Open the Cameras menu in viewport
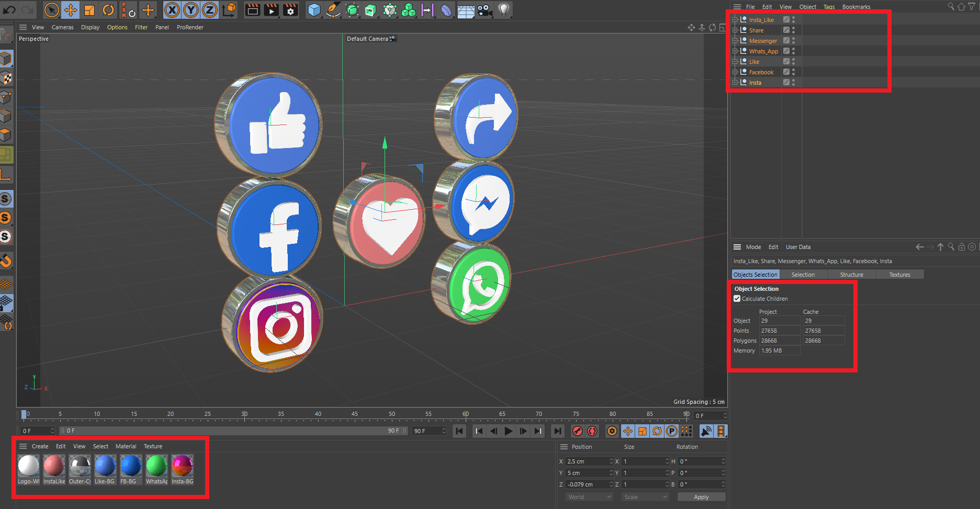980x509 pixels. [x=62, y=27]
